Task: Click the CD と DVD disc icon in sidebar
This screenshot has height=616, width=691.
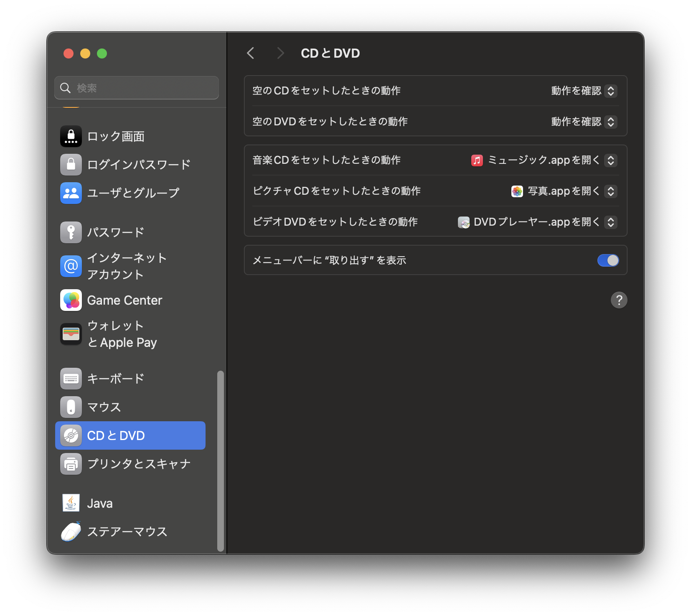Action: [x=71, y=435]
